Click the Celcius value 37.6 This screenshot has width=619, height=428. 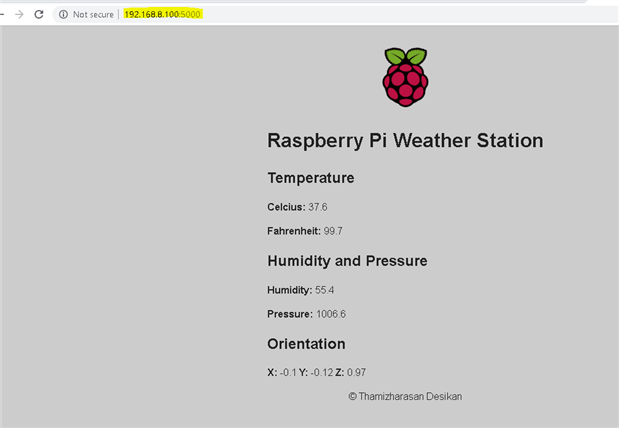coord(318,207)
